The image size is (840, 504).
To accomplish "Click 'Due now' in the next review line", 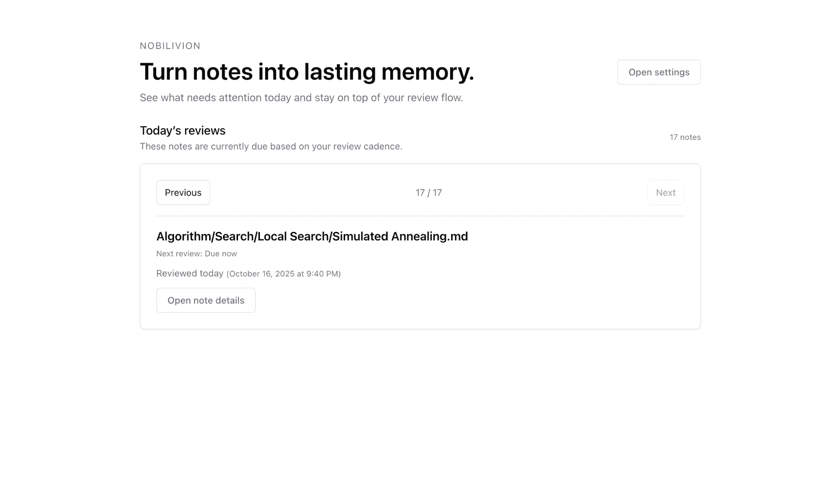I will pos(221,254).
